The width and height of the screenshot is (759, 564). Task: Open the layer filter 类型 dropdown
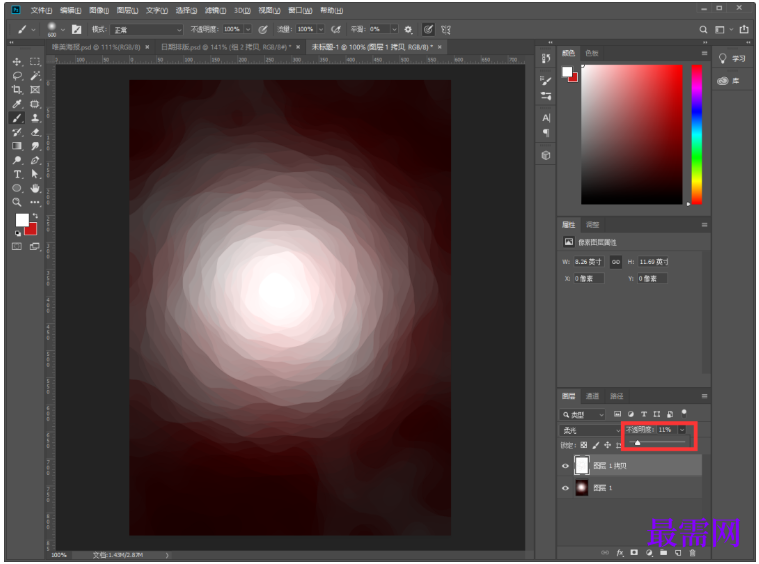pos(582,414)
